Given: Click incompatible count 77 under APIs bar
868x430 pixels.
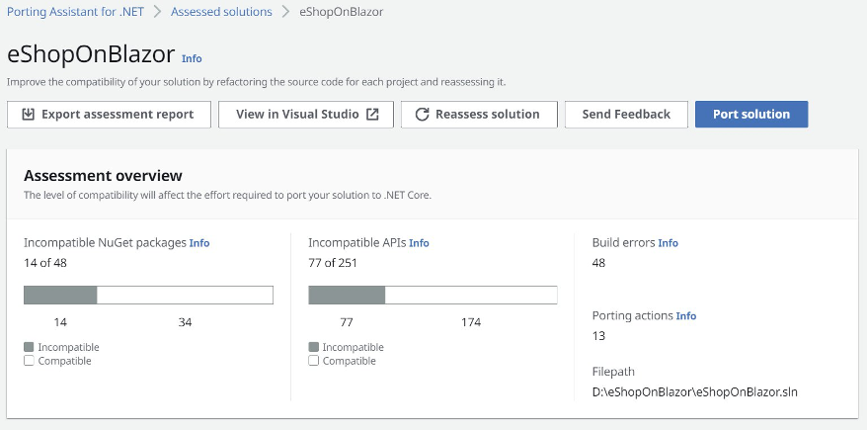Looking at the screenshot, I should (x=347, y=322).
